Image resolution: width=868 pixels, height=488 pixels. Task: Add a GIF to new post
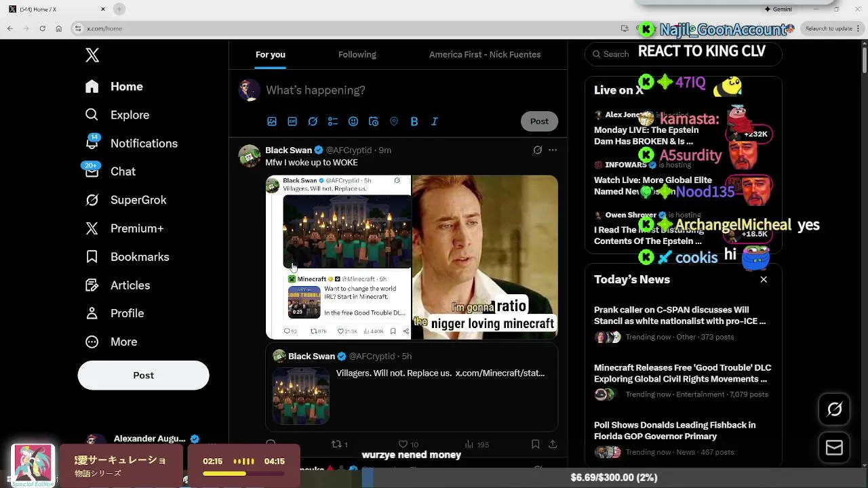[292, 121]
